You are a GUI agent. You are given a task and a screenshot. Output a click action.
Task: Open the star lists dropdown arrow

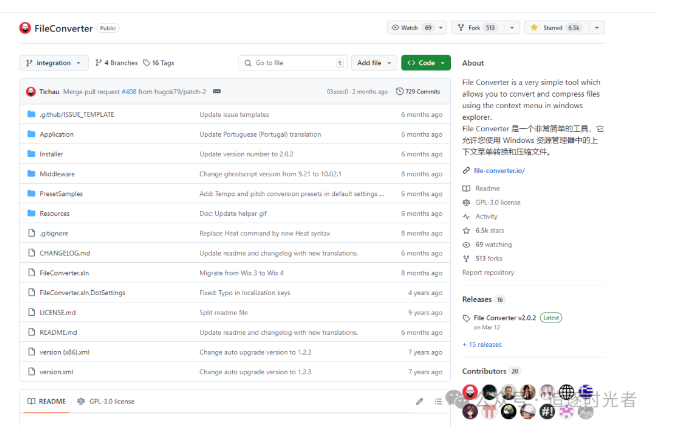point(597,28)
